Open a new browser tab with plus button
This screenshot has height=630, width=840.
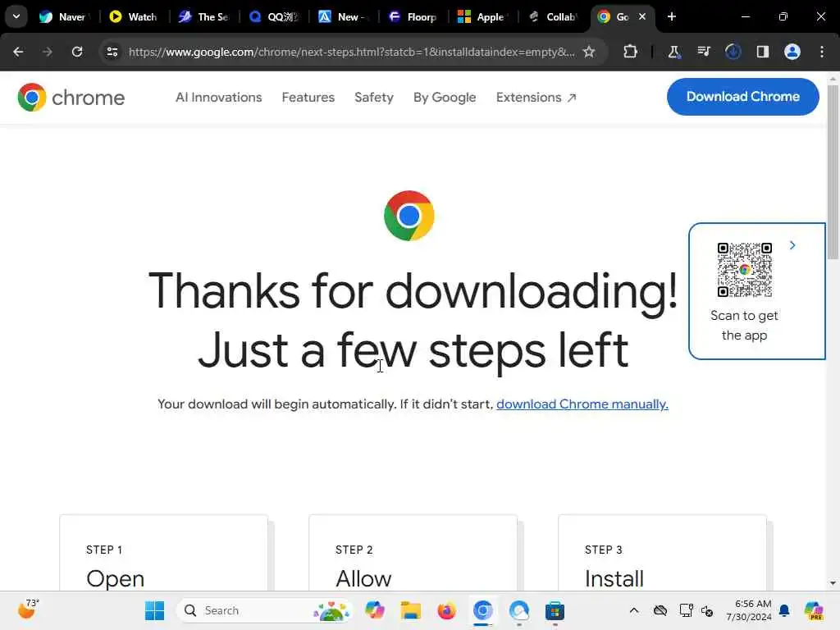coord(672,16)
